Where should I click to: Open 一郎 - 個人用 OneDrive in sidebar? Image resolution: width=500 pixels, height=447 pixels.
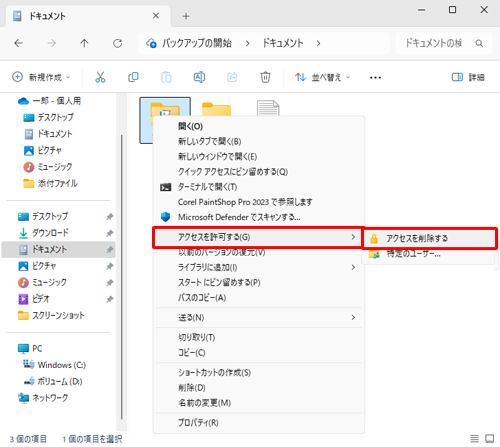(49, 101)
